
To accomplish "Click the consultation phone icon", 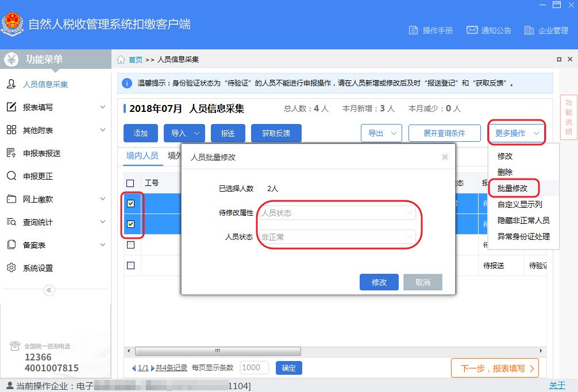I will (x=15, y=346).
